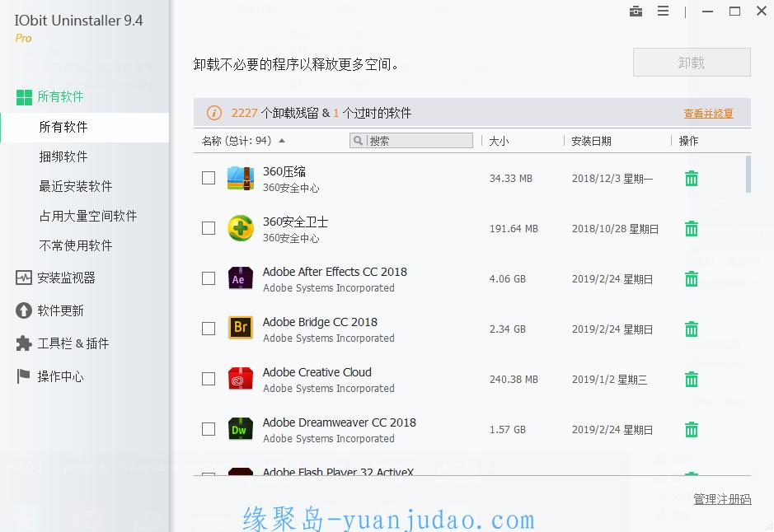Select the Adobe Creative Cloud row title
Image resolution: width=774 pixels, height=532 pixels.
(x=317, y=372)
